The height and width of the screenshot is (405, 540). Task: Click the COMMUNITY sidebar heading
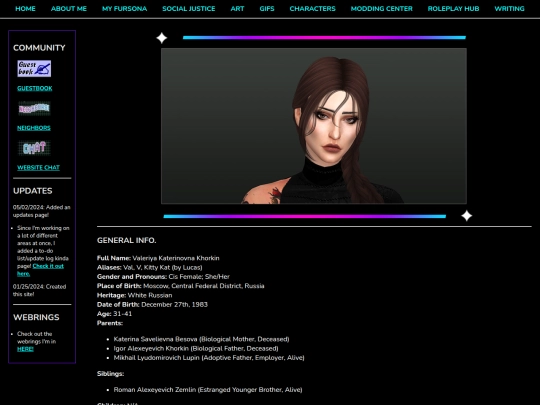[x=39, y=48]
